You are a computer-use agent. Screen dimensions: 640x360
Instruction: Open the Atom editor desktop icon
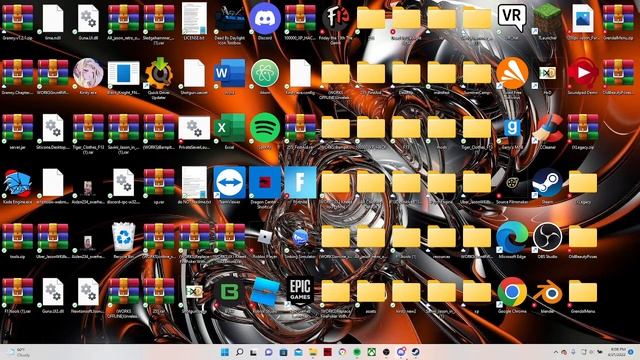pos(265,74)
